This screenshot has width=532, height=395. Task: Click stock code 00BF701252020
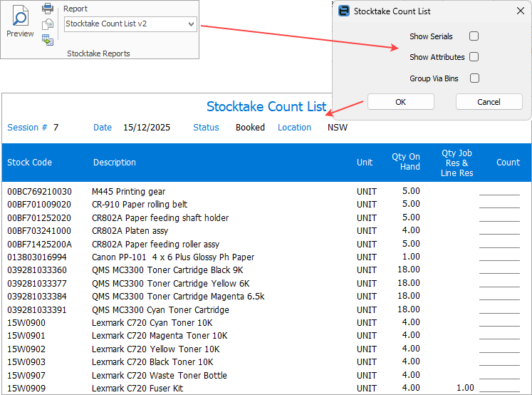pos(39,218)
